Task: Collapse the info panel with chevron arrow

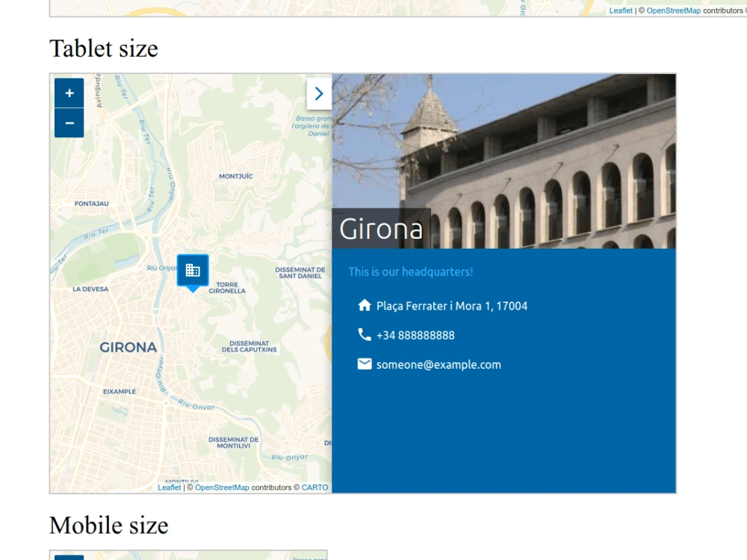Action: pyautogui.click(x=319, y=94)
